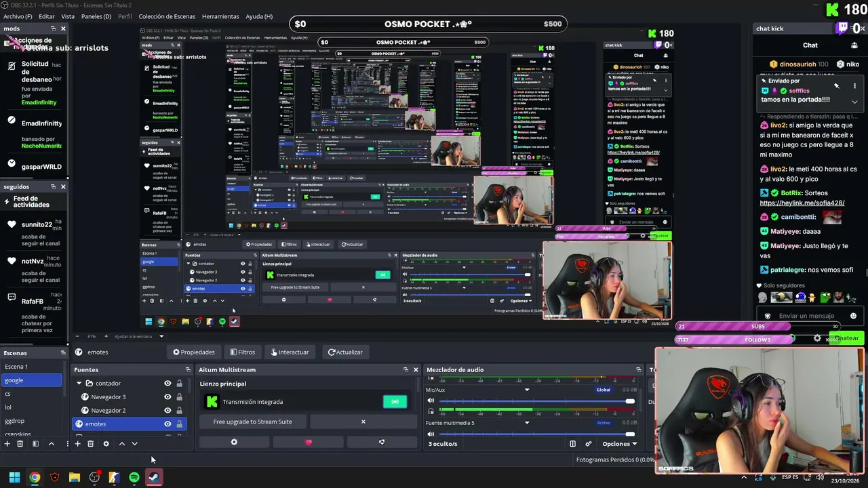Add a new scene with the plus icon
The height and width of the screenshot is (488, 868).
point(7,444)
